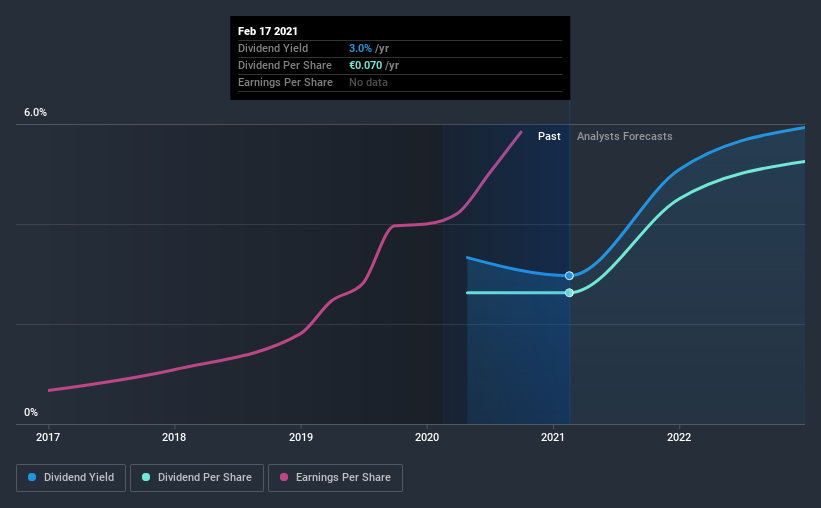Click the 2020 x-axis label
The width and height of the screenshot is (821, 508).
427,437
